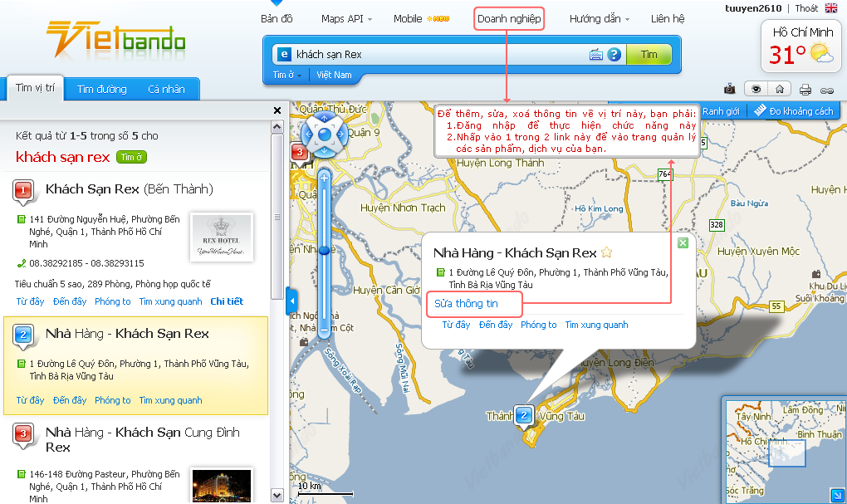Screen dimensions: 847x504
Task: Open the Liên hệ page
Action: coord(668,19)
